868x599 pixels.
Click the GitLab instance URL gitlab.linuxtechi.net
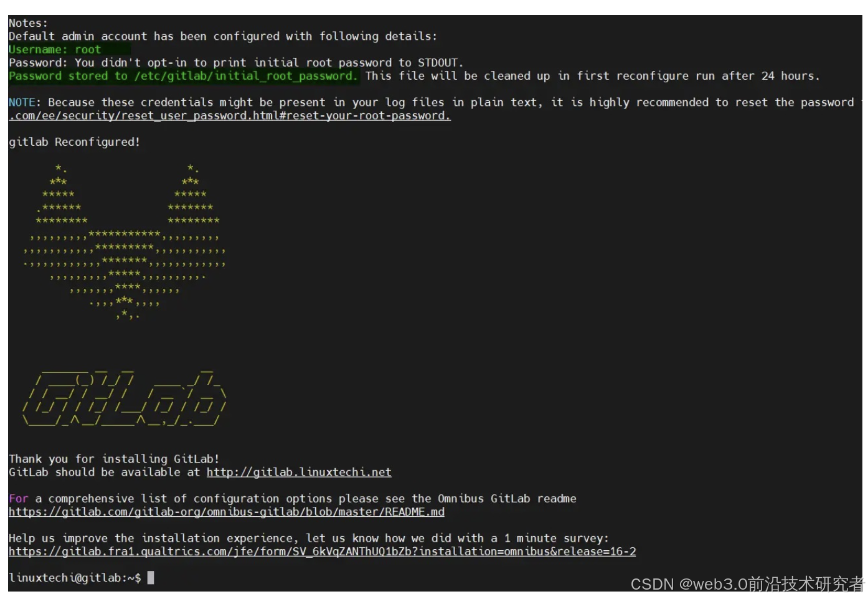coord(299,472)
